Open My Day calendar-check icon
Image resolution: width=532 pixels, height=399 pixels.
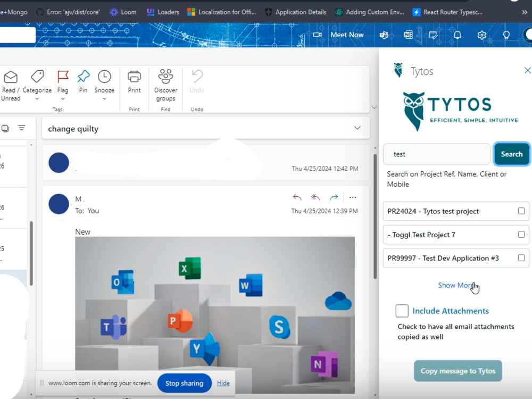point(433,35)
